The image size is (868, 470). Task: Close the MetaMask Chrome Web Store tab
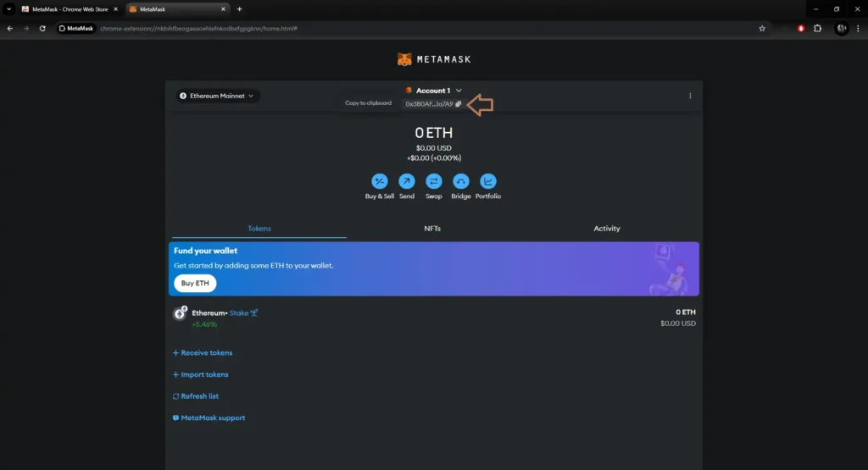point(115,9)
